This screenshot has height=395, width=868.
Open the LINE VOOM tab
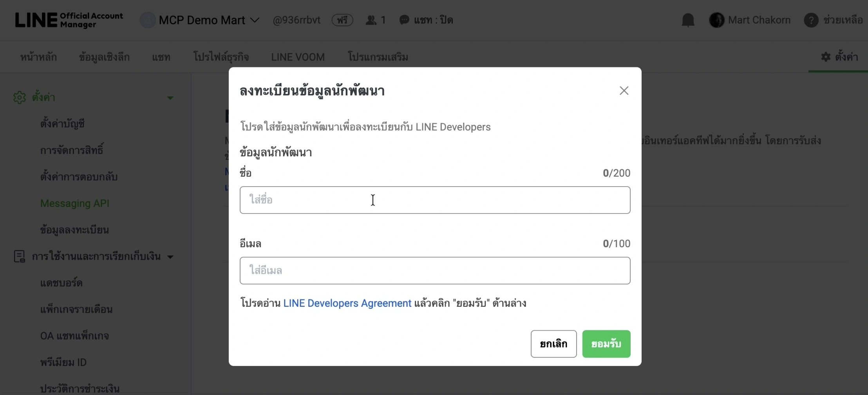[x=298, y=57]
